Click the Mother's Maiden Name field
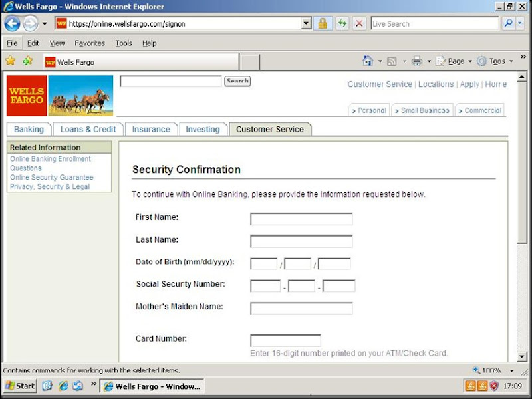 (301, 308)
